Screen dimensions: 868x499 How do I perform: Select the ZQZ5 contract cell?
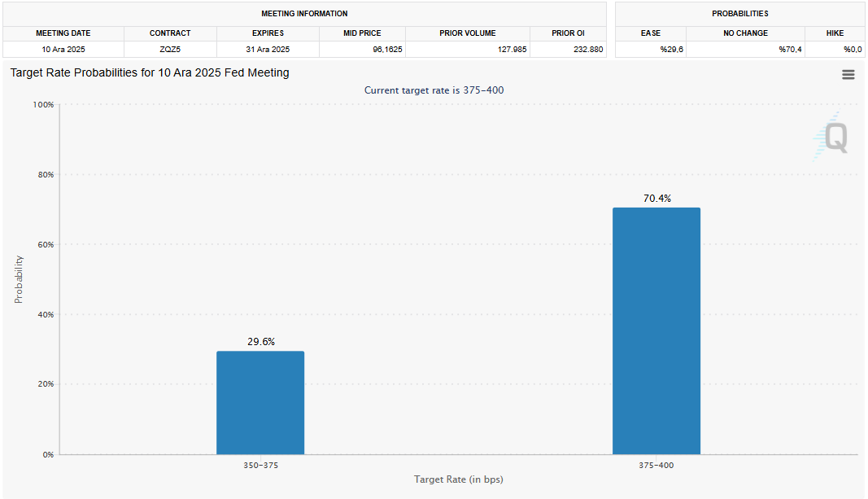[x=170, y=49]
